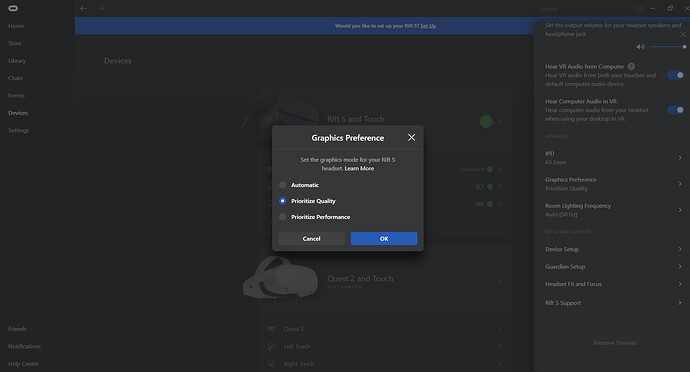Open the Learn More link
Viewport: 690px width, 372px height.
tap(359, 168)
